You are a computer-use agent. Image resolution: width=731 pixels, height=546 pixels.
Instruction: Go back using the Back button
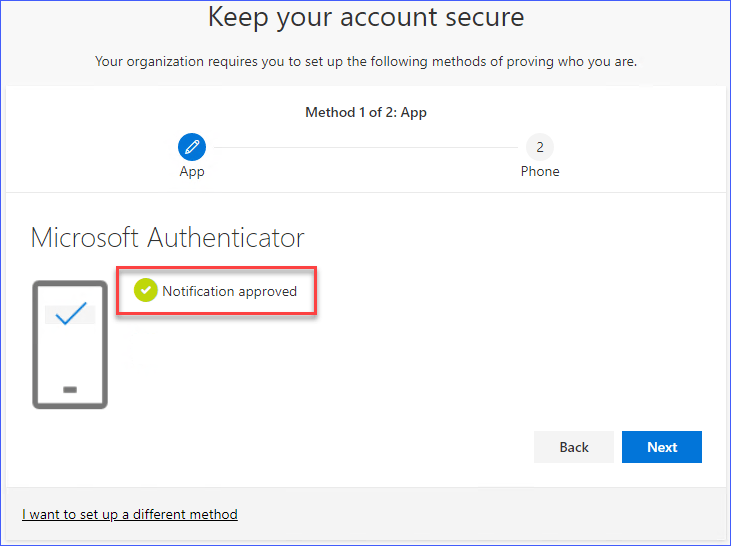573,447
